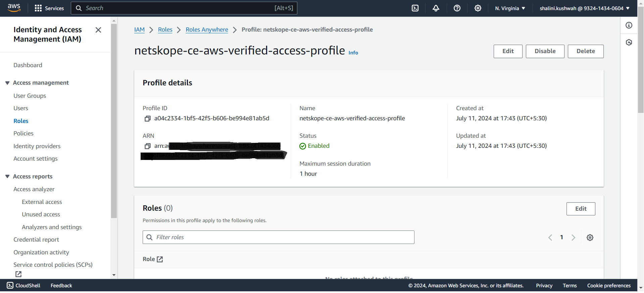Click the IAM breadcrumb link
The width and height of the screenshot is (644, 293).
click(139, 30)
